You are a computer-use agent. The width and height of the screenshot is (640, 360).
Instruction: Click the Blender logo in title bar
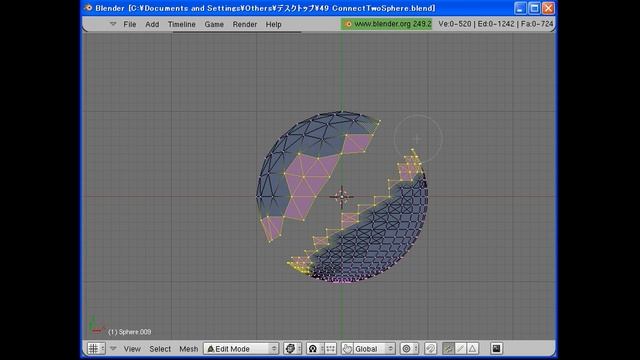pos(88,8)
